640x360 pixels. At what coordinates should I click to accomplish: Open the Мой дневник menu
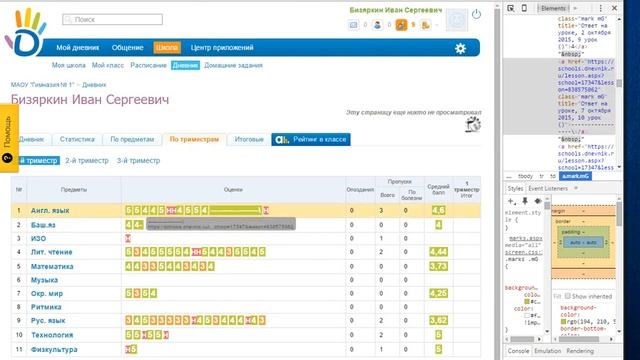point(78,48)
